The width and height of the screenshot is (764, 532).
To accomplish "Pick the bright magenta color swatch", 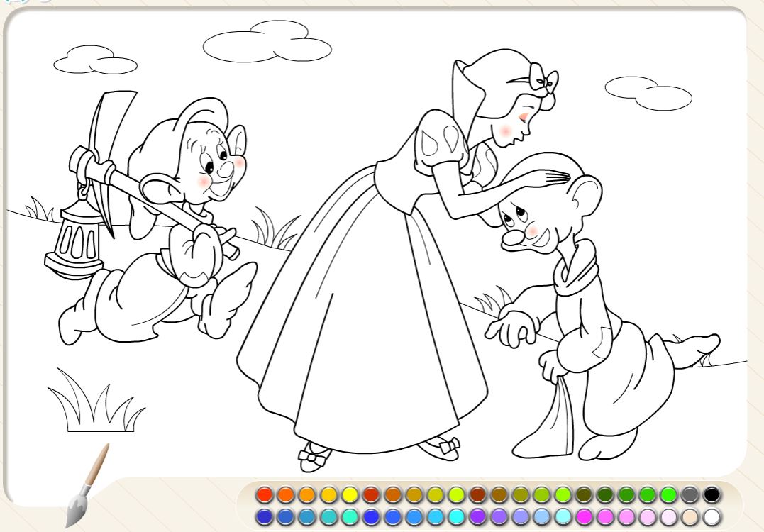I will click(583, 516).
